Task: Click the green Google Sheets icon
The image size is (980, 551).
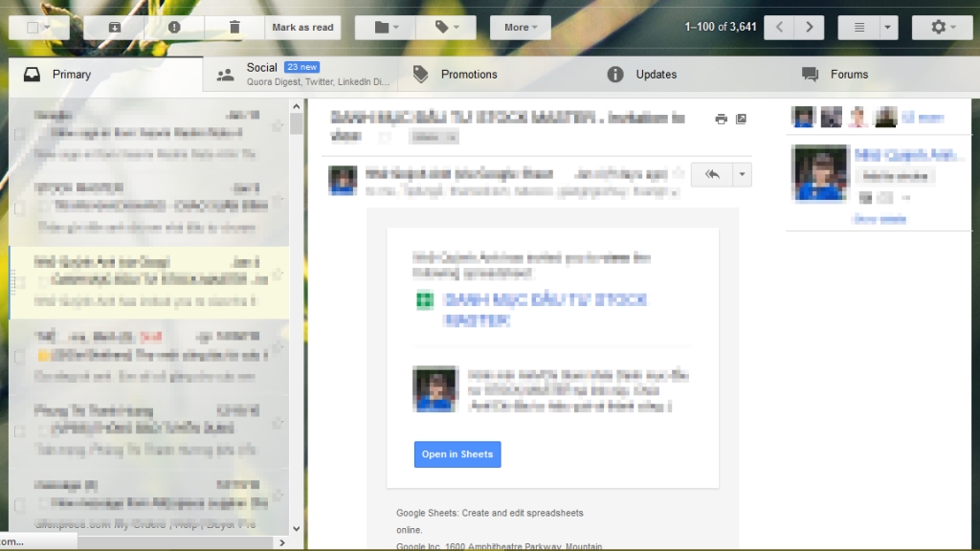Action: [x=425, y=300]
